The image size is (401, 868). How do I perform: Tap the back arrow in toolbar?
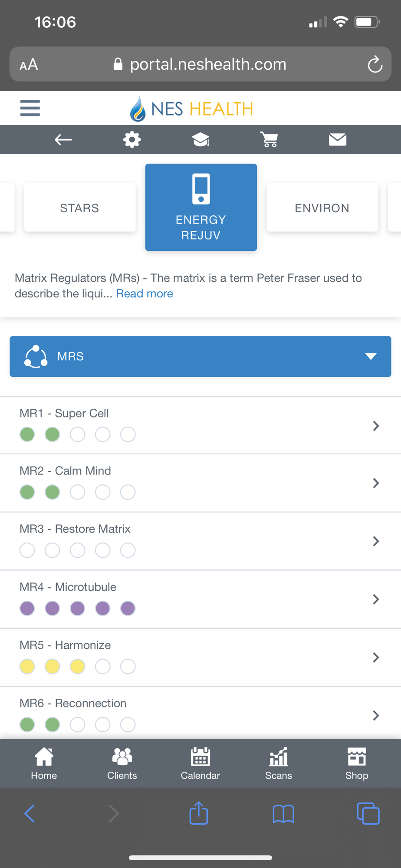click(63, 140)
